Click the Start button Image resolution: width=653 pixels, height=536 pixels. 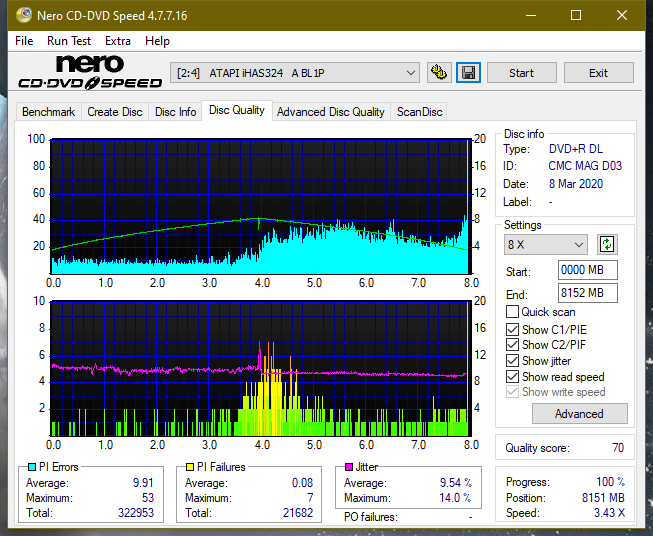(x=521, y=73)
